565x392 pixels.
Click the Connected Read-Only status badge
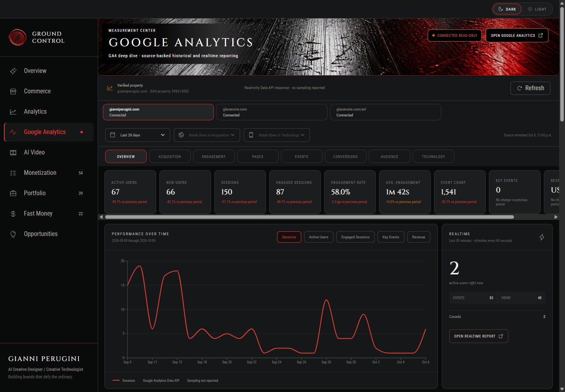[455, 35]
